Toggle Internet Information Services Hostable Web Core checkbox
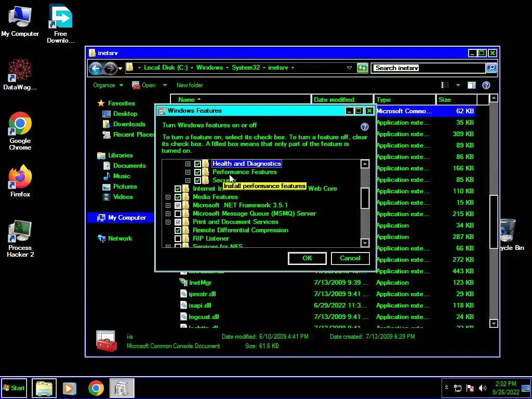This screenshot has width=532, height=399. click(178, 189)
